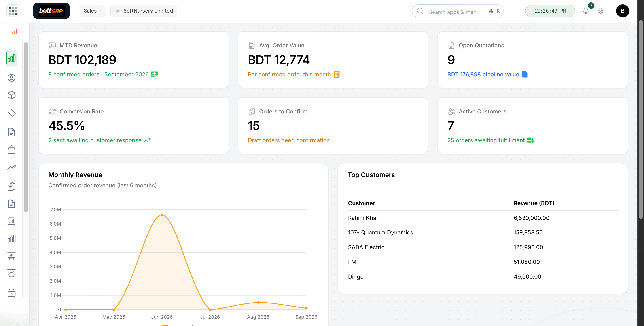Click the sidebar vertical scrollbar
644x326 pixels.
pos(26,127)
